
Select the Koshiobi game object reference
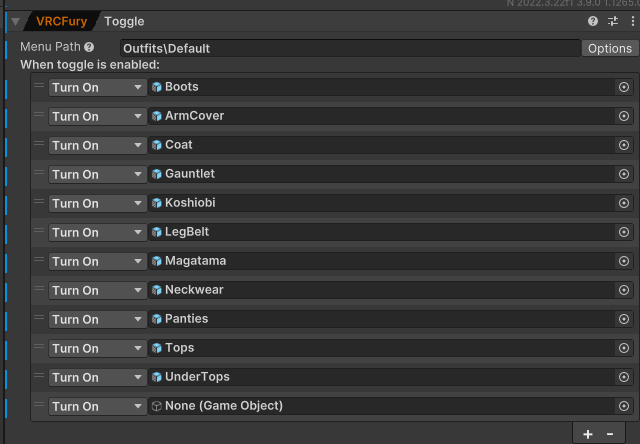tap(382, 203)
